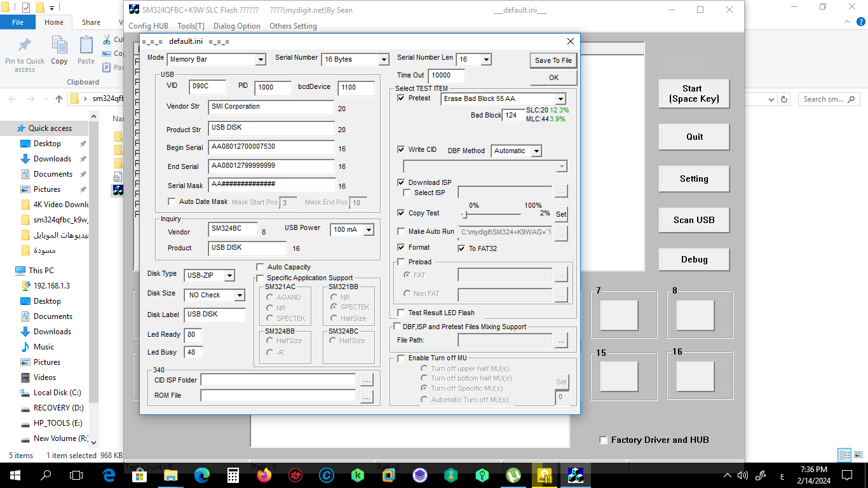
Task: Click the SM324 tool taskbar icon
Action: (576, 475)
